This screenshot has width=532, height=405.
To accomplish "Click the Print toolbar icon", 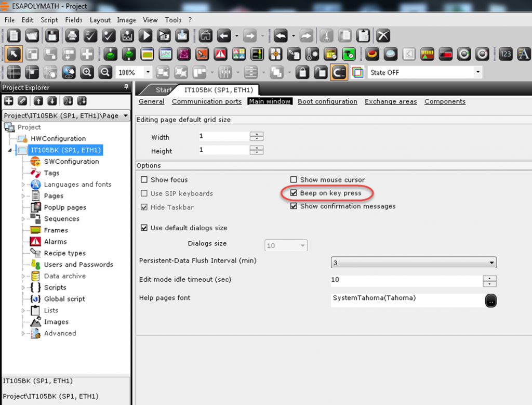I will coord(72,36).
